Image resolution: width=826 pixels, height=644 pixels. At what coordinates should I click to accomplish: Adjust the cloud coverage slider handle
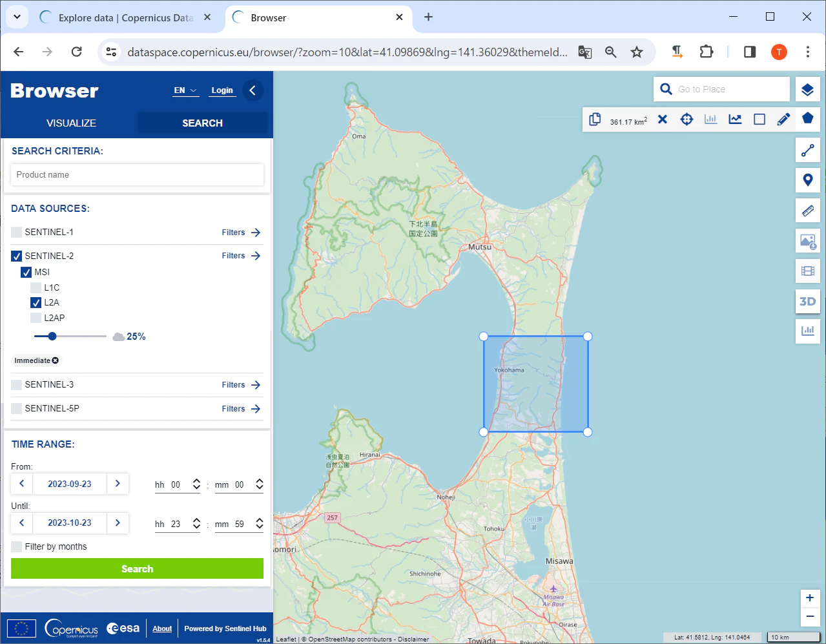coord(52,336)
